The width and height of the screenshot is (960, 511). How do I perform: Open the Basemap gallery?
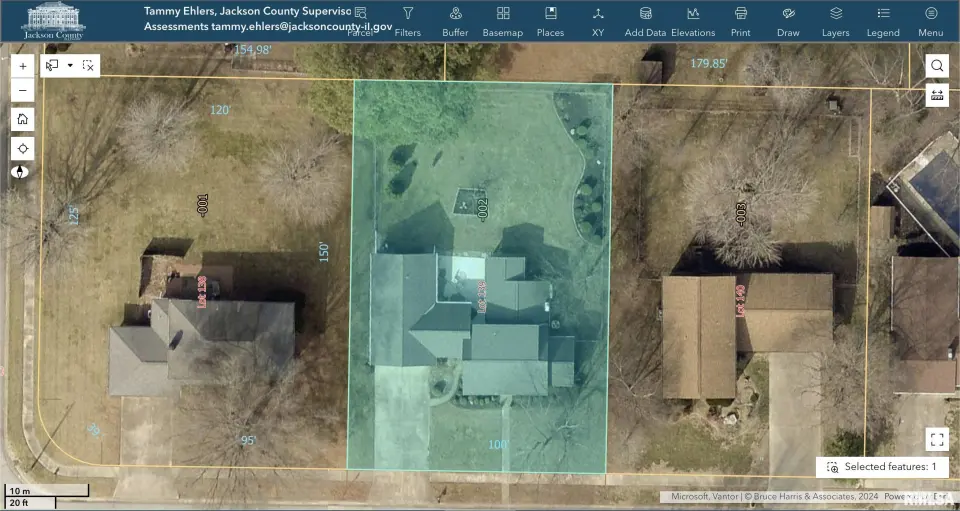(x=503, y=21)
